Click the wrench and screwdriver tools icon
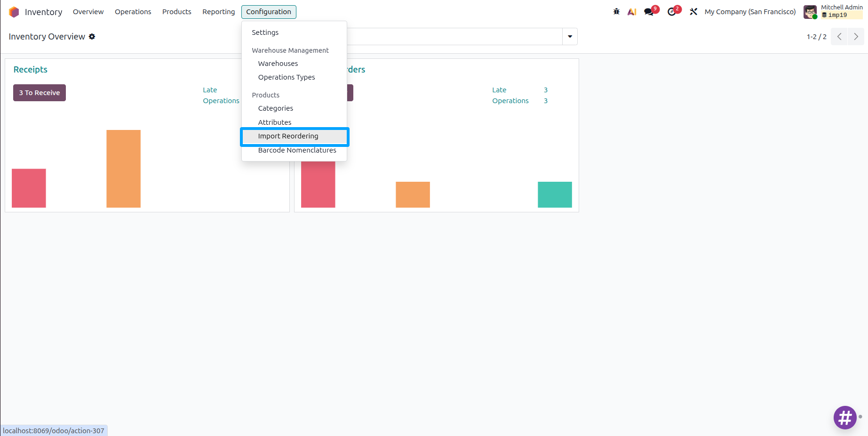The width and height of the screenshot is (868, 436). coord(693,12)
